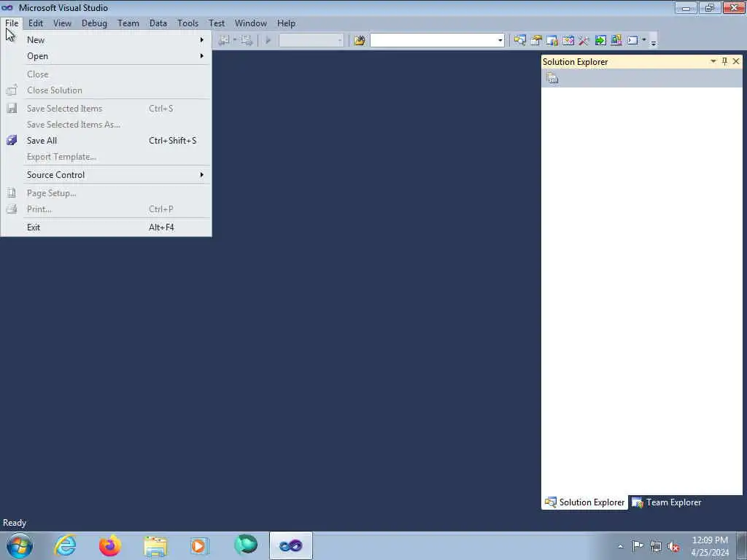
Task: Open the taskbar clock showing 12:09 PM
Action: (x=710, y=546)
